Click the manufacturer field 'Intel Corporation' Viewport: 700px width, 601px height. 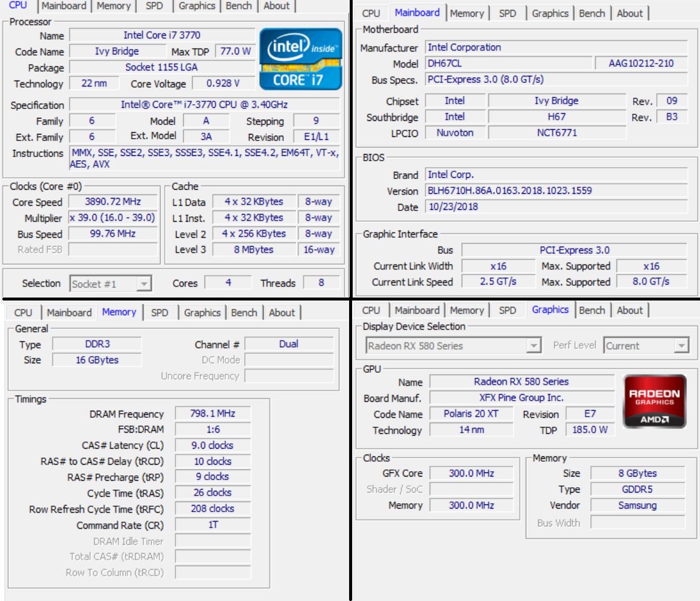tap(556, 47)
